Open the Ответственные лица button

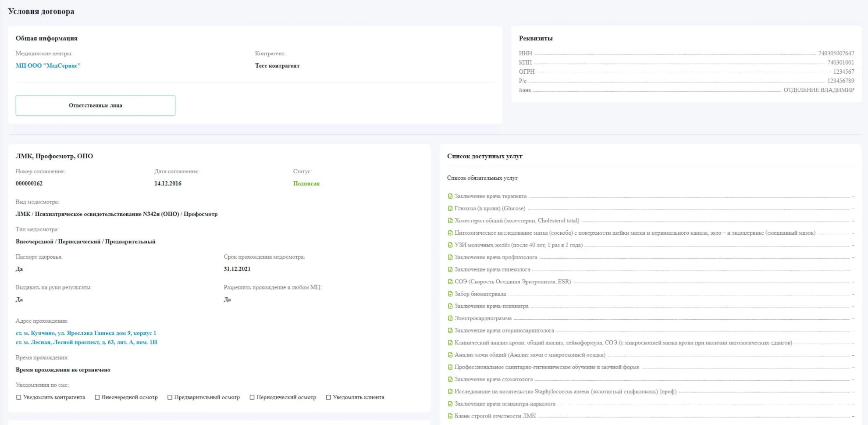(96, 106)
